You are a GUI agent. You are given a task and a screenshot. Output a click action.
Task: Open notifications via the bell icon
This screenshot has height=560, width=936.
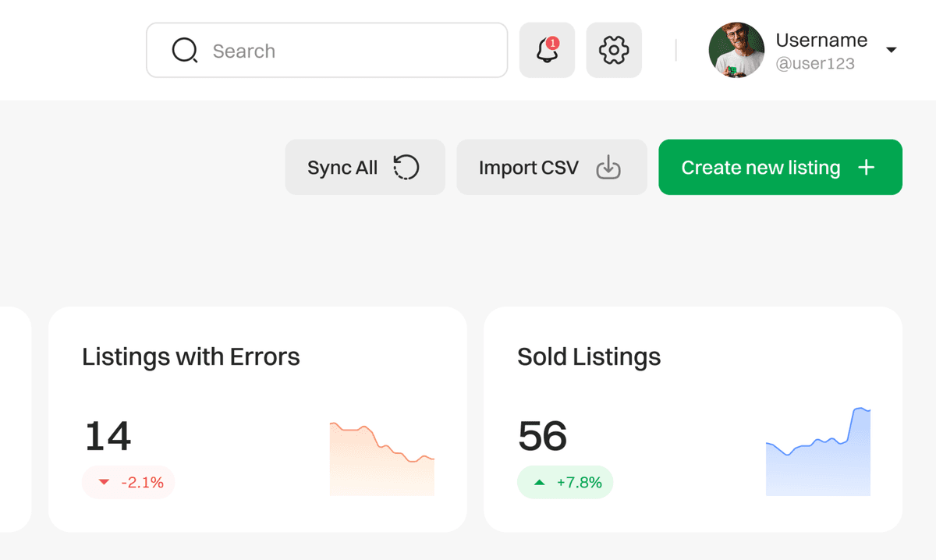[547, 51]
